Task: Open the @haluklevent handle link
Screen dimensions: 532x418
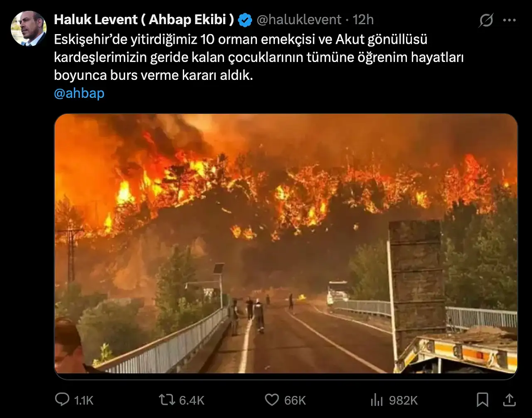Action: pyautogui.click(x=299, y=20)
